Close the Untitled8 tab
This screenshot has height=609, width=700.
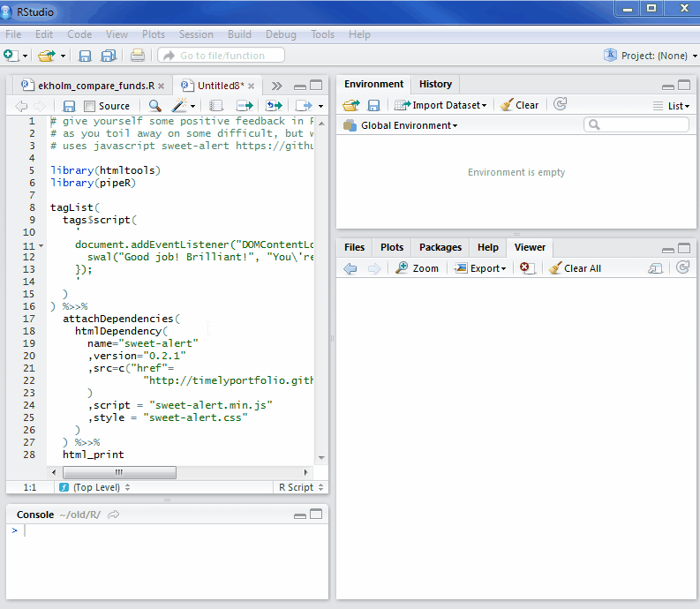tap(252, 86)
